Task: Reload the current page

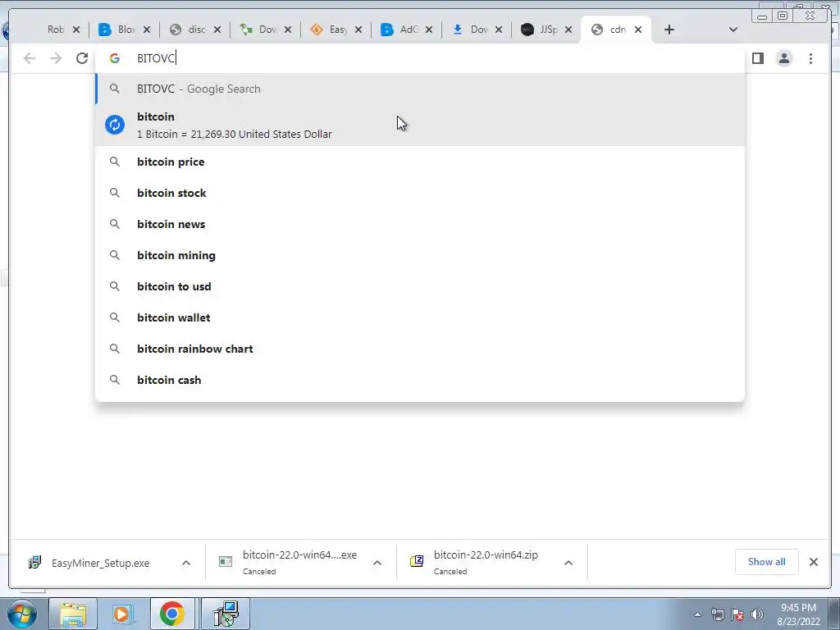Action: [x=82, y=58]
